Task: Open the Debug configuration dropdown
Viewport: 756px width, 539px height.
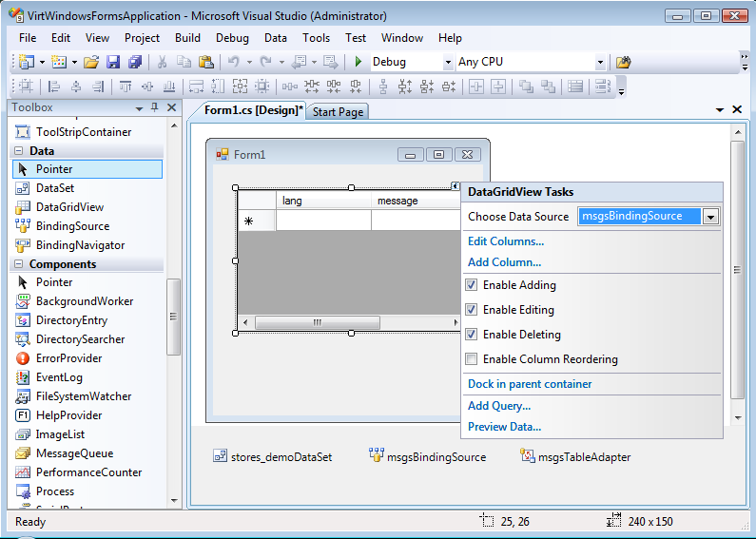Action: pyautogui.click(x=448, y=63)
